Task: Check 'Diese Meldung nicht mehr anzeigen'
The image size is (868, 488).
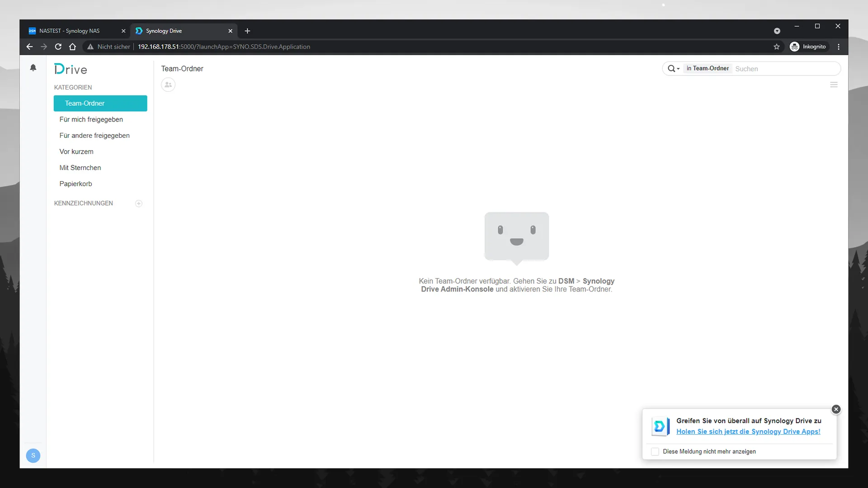Action: click(655, 451)
